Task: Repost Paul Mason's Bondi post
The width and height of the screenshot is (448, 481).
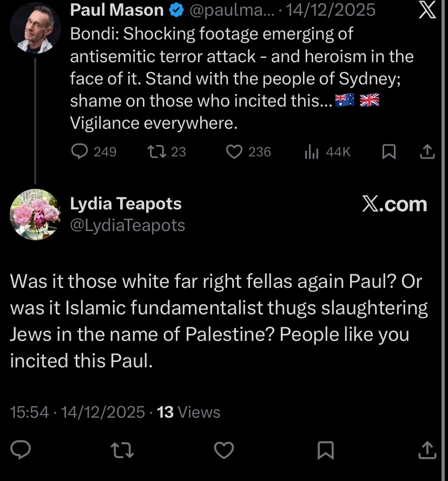Action: [x=167, y=152]
